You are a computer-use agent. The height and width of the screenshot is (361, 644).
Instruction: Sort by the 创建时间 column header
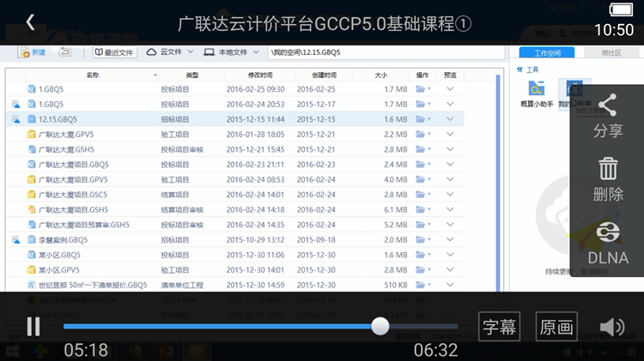click(x=324, y=75)
